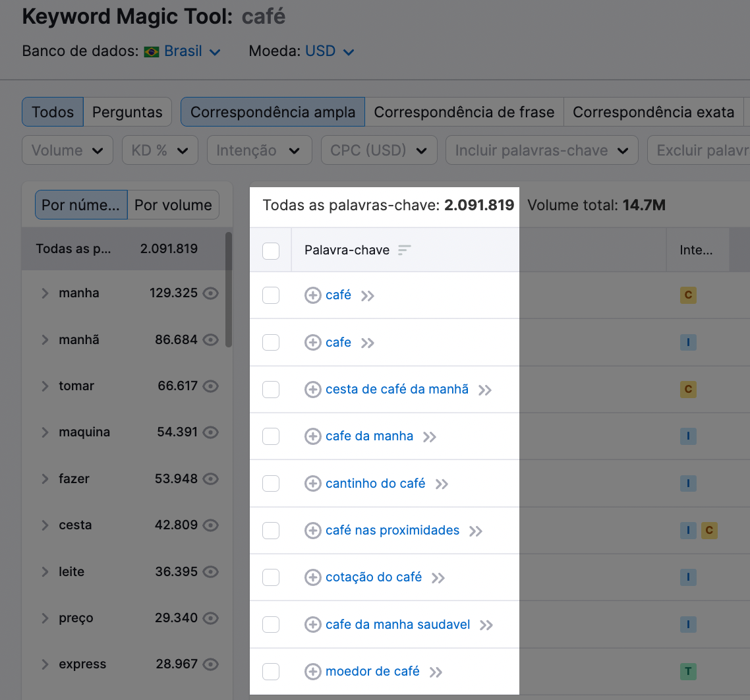750x700 pixels.
Task: Check the select-all checkbox in table header
Action: coord(270,250)
